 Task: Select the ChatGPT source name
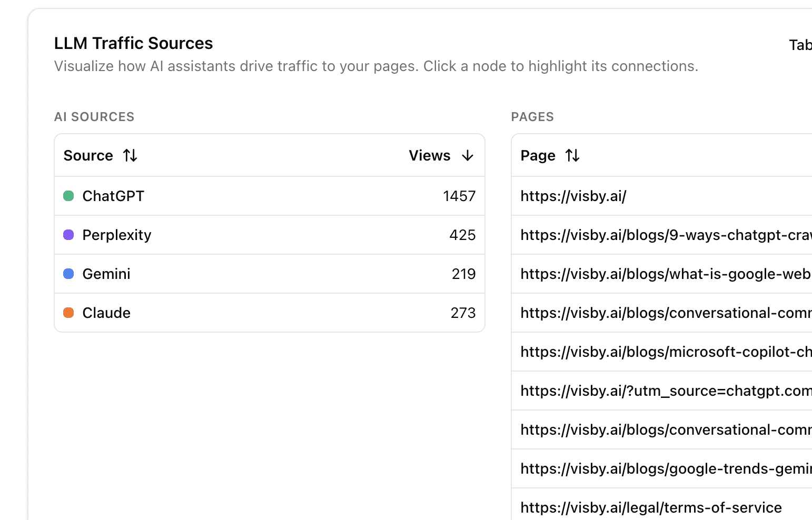pyautogui.click(x=113, y=196)
